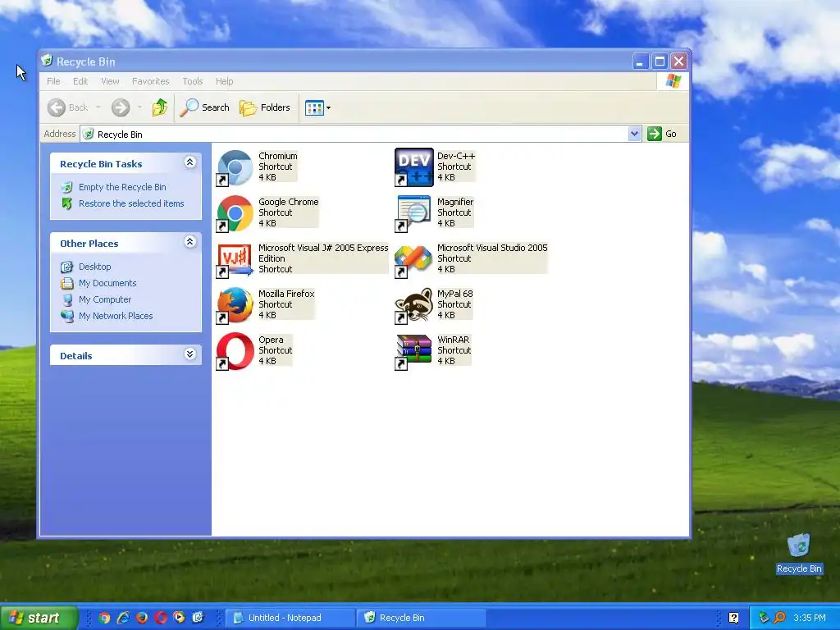The image size is (840, 630).
Task: Open the Forward history dropdown arrow
Action: click(x=139, y=107)
